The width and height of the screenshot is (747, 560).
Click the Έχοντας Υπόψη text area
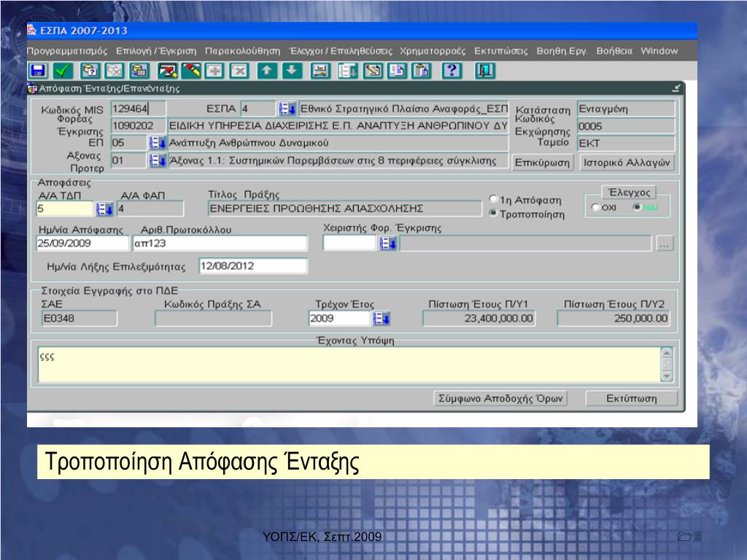tap(349, 365)
